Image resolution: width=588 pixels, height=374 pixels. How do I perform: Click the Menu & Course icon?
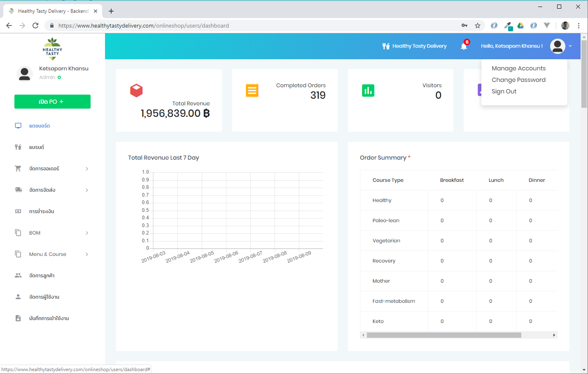18,254
